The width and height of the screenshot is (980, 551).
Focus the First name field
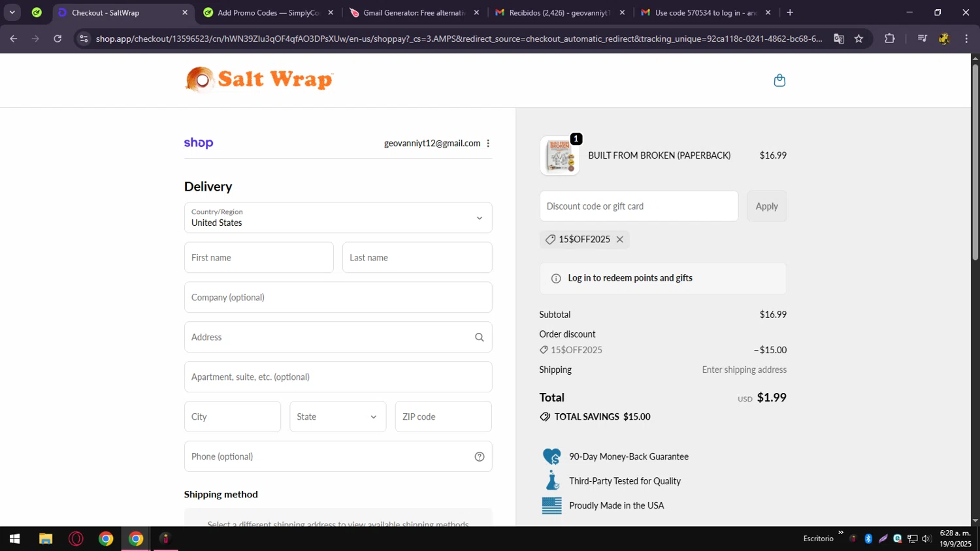click(259, 258)
